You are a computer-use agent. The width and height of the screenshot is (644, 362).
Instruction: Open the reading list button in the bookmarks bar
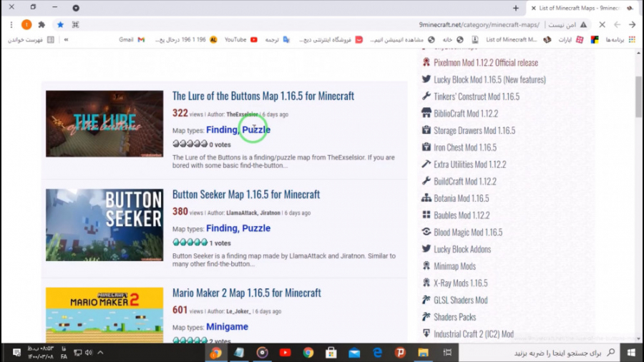[x=31, y=39]
